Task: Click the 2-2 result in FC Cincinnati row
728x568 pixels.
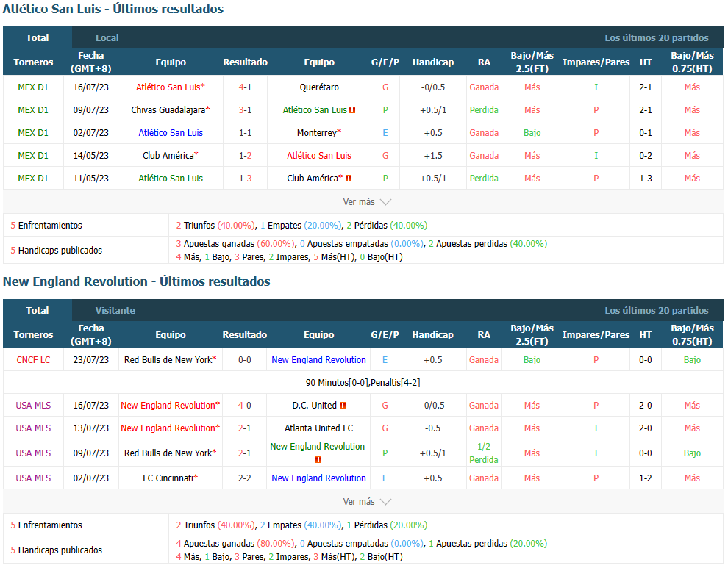Action: pyautogui.click(x=245, y=478)
